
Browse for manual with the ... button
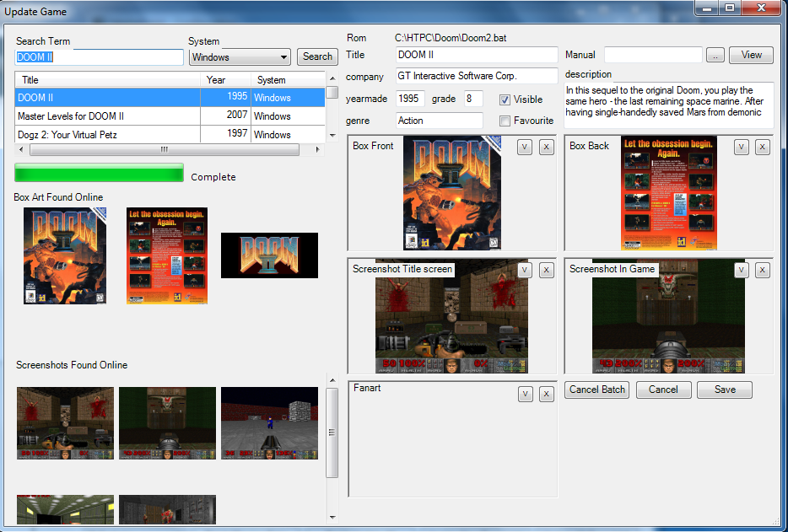(715, 56)
